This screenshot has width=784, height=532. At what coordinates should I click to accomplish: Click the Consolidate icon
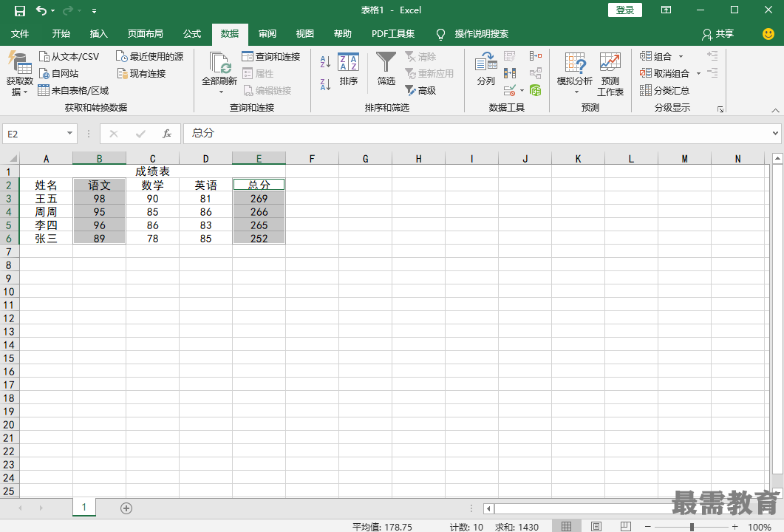[536, 56]
